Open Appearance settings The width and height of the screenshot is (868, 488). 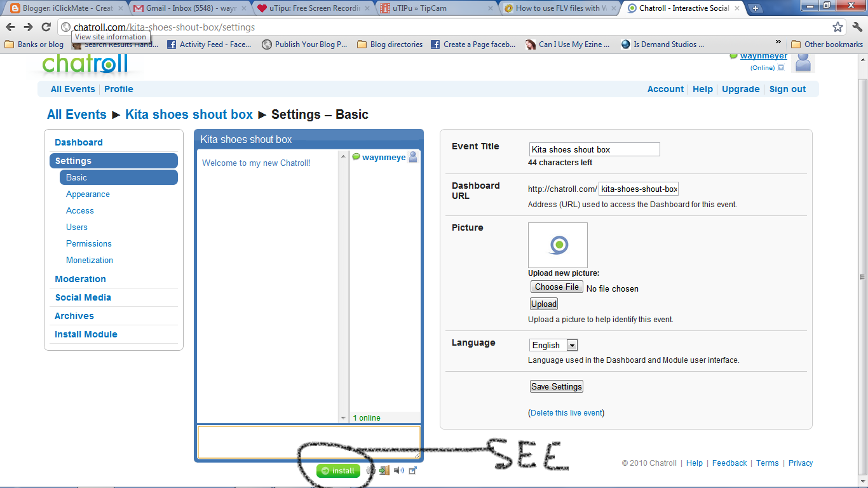pyautogui.click(x=88, y=194)
